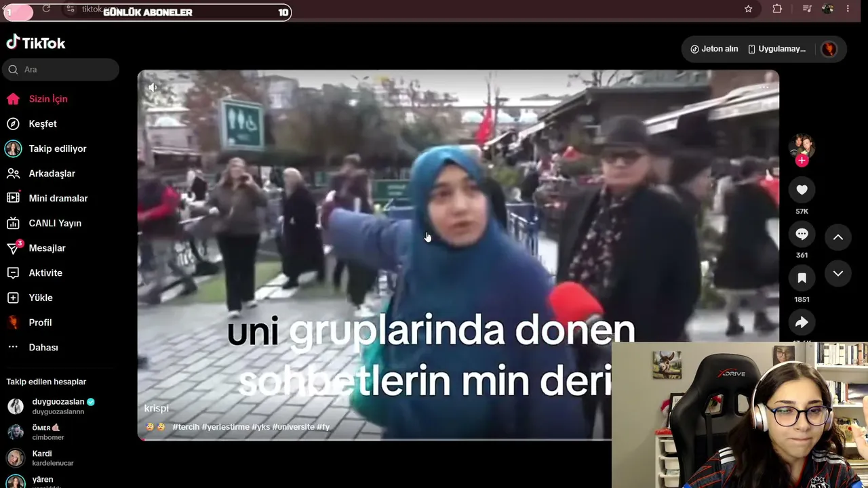Share the video with the arrow icon
The width and height of the screenshot is (868, 488).
[802, 322]
